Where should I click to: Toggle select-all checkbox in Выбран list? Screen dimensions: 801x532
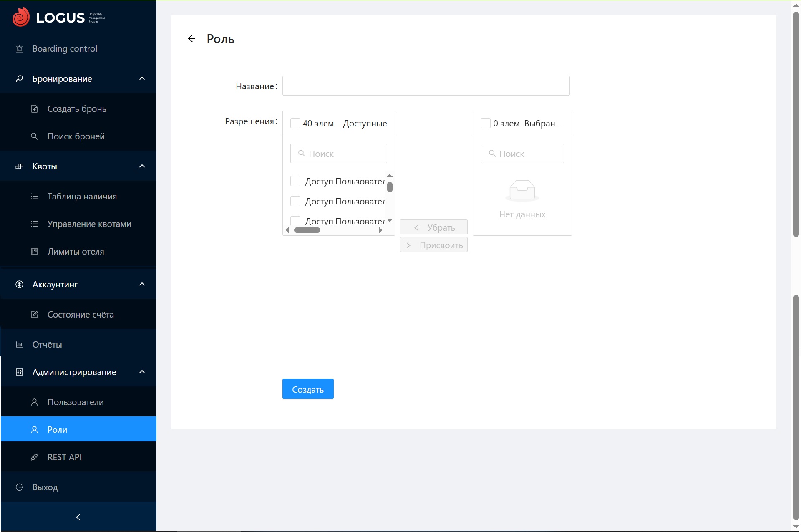(485, 123)
